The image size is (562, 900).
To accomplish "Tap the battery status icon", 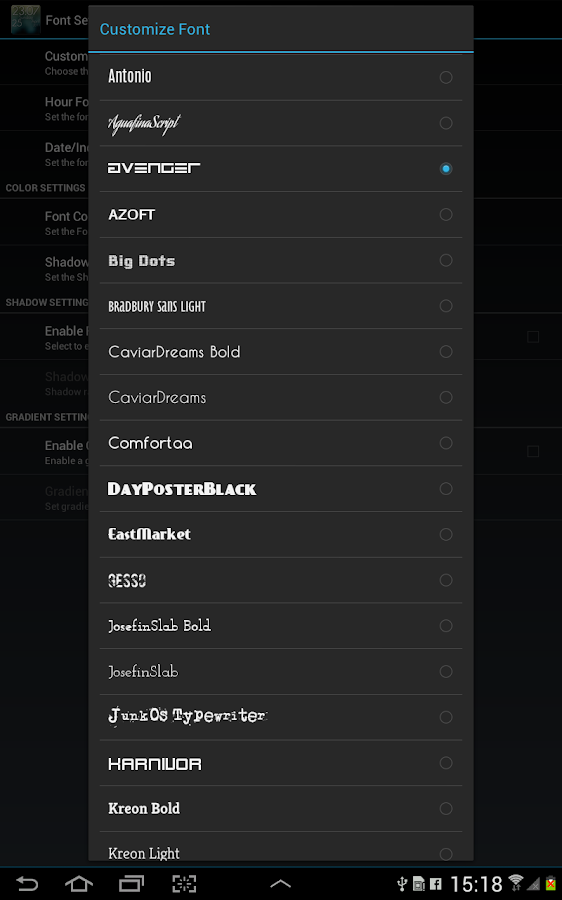I will click(551, 883).
